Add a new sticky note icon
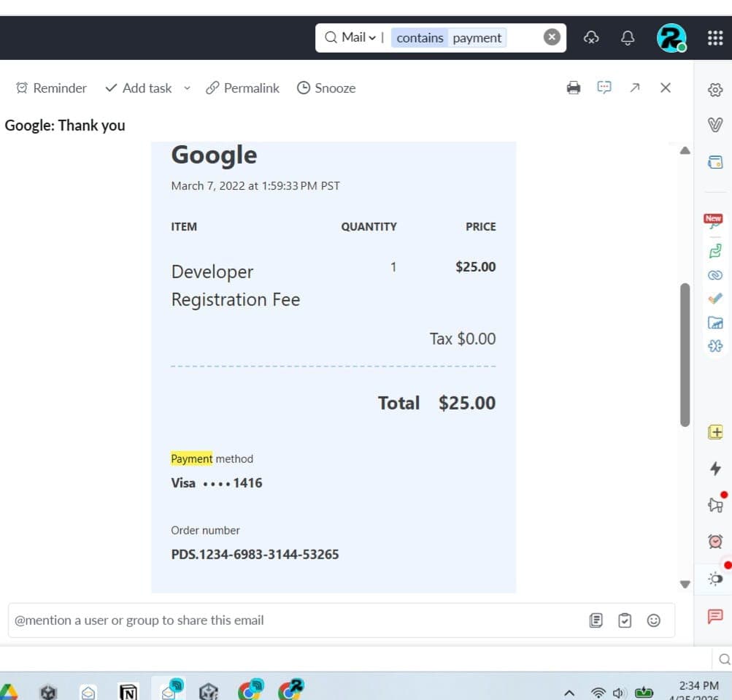Screen dimensions: 732x700 pyautogui.click(x=715, y=432)
